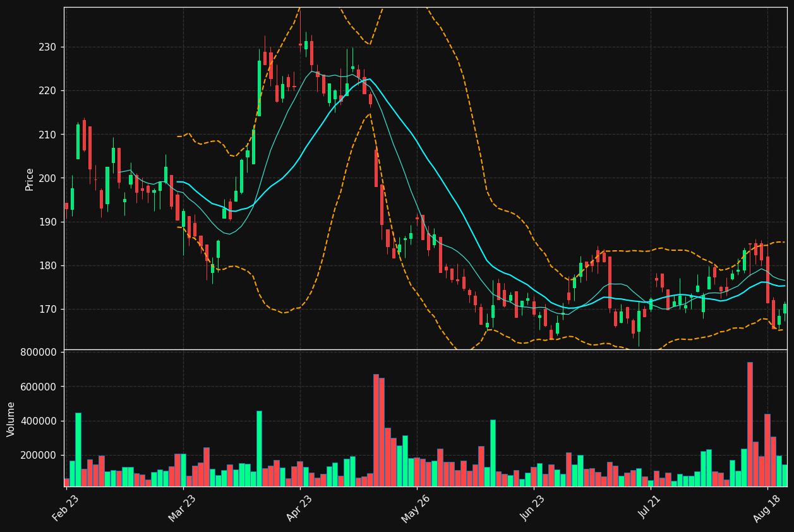794x532 pixels.
Task: Click the Feb 23 date label
Action: pyautogui.click(x=65, y=507)
